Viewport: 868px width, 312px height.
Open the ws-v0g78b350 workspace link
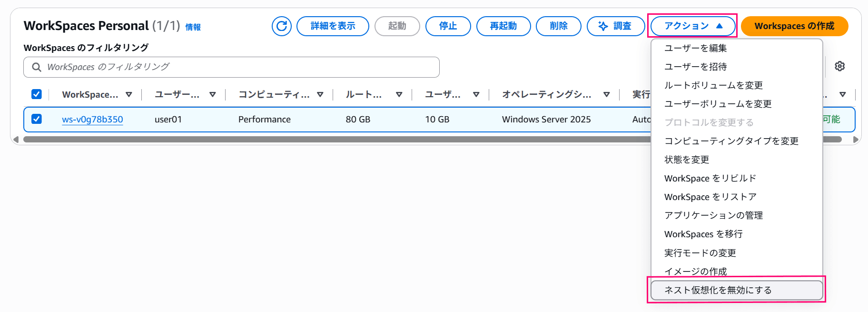coord(92,120)
